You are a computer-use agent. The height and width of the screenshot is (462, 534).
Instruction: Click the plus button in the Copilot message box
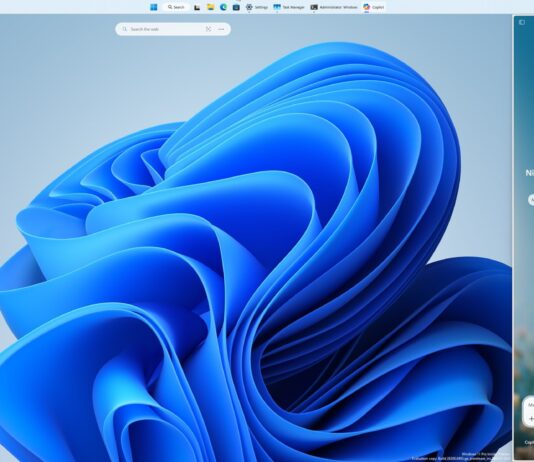point(531,419)
